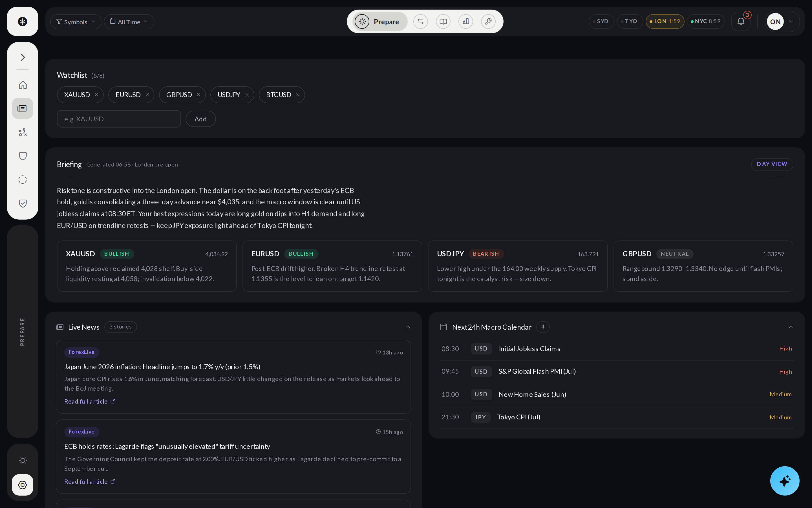Image resolution: width=812 pixels, height=508 pixels.
Task: Focus the watchlist symbol input field
Action: (119, 119)
